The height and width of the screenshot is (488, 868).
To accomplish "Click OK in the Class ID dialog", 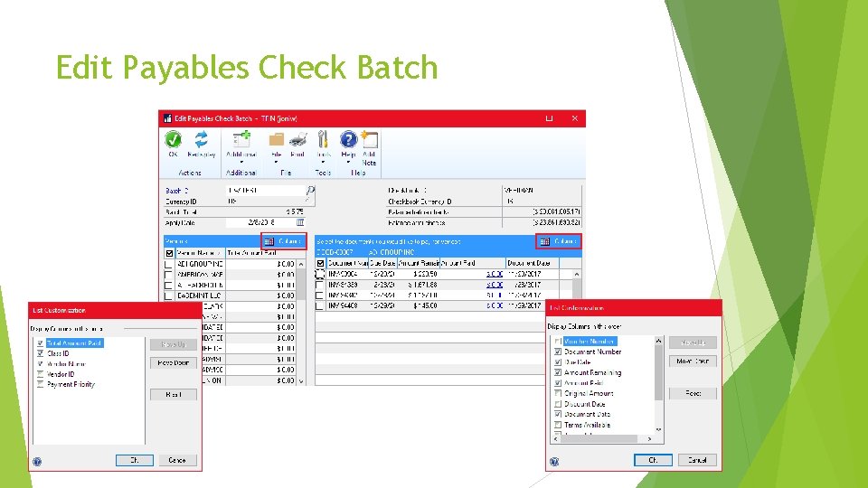I will pos(135,460).
